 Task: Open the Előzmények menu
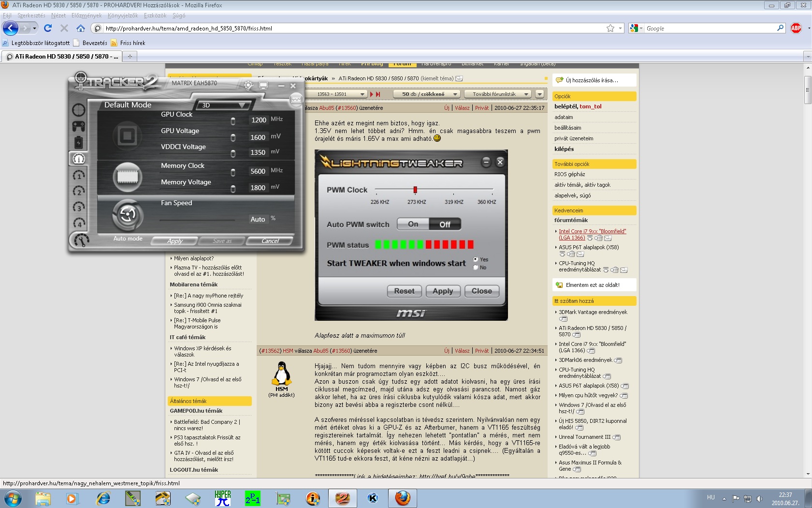87,15
